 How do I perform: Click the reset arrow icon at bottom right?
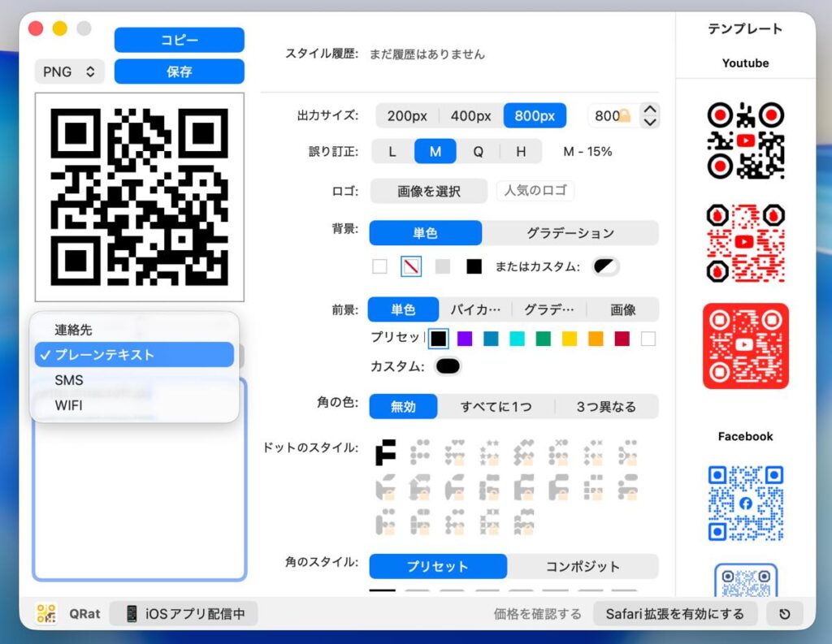click(x=784, y=614)
